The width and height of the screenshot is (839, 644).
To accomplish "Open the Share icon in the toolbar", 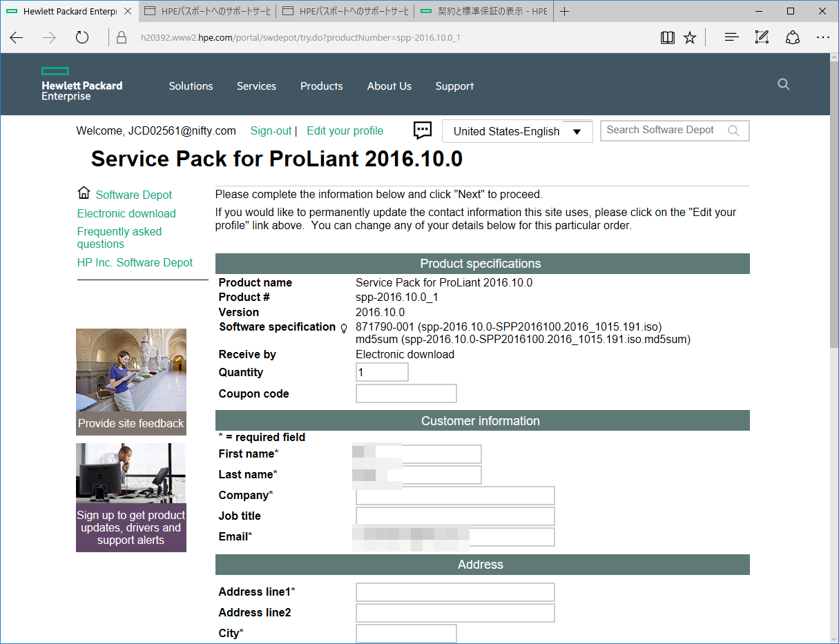I will tap(793, 38).
